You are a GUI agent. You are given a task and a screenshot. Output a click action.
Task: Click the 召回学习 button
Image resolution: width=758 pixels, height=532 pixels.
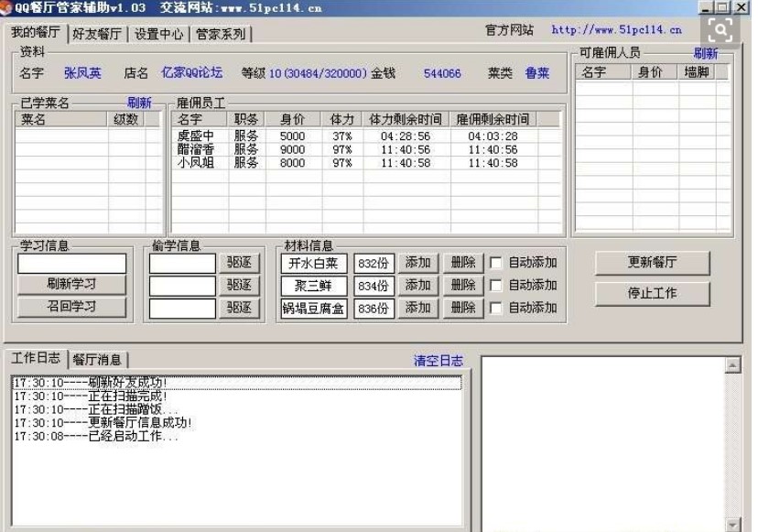(x=71, y=307)
